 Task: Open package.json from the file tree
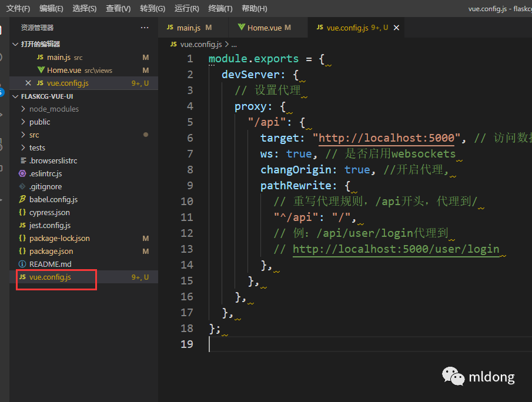(x=51, y=251)
